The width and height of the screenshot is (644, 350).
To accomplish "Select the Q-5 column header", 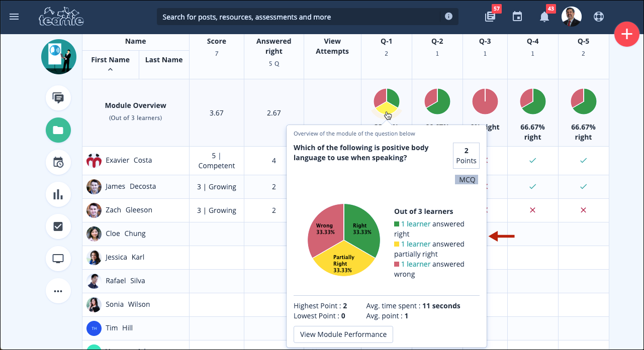I will (x=583, y=41).
